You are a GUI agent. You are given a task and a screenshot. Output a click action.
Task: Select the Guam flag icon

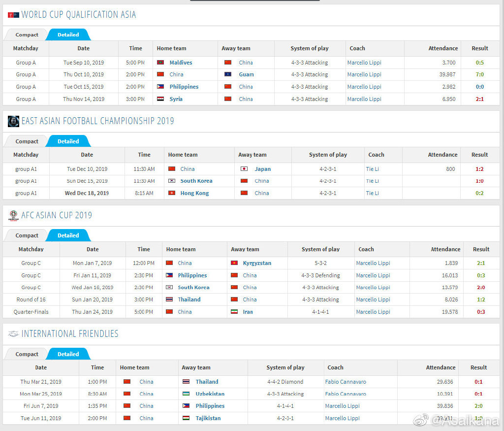228,74
